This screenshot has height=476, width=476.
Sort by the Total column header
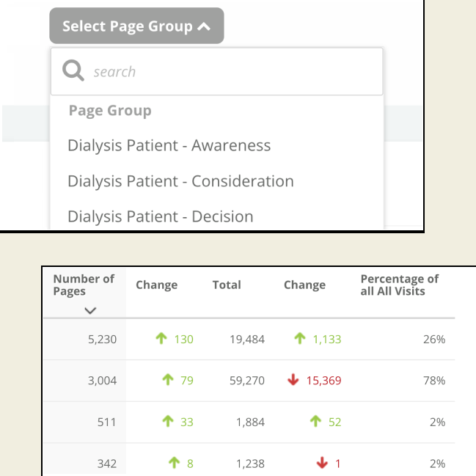(x=227, y=285)
